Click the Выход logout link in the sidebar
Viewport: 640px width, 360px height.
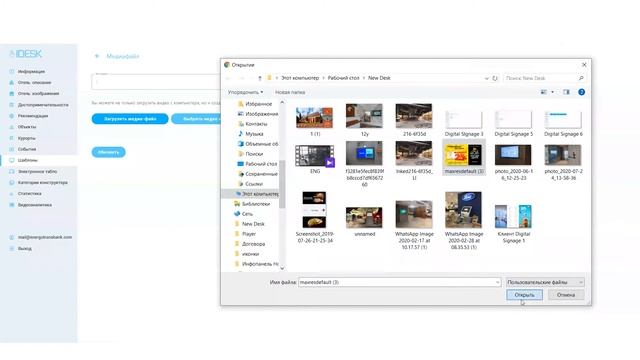pos(24,249)
